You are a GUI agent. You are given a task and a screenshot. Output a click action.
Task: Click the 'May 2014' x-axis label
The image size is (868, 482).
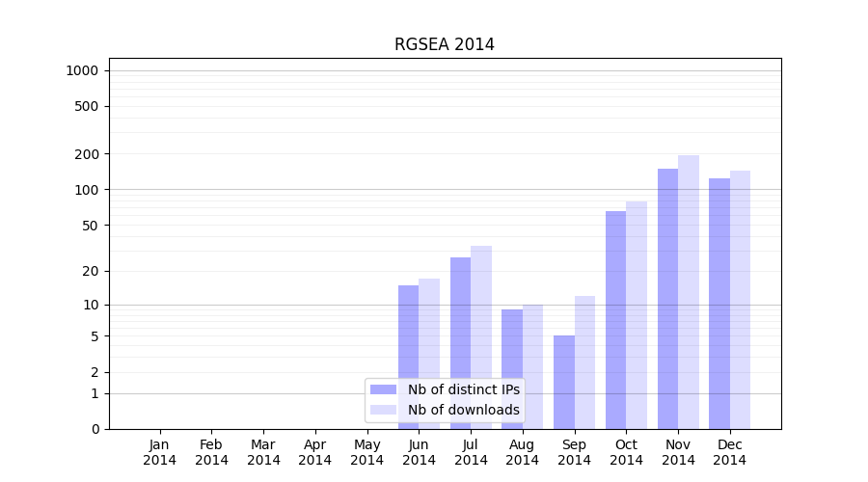[x=366, y=452]
